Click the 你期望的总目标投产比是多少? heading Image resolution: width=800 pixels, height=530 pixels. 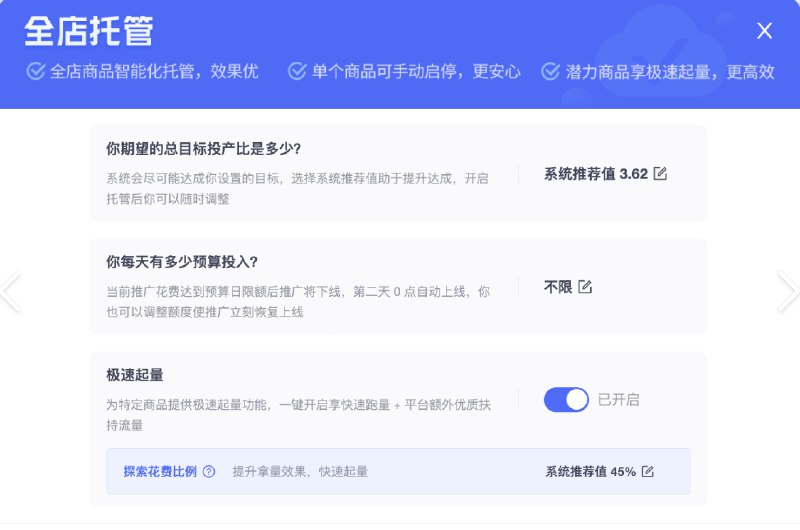pos(204,148)
